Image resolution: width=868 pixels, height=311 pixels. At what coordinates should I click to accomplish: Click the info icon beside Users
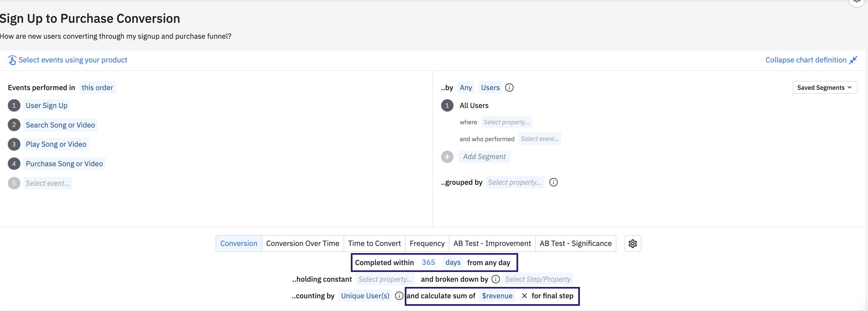(x=509, y=88)
